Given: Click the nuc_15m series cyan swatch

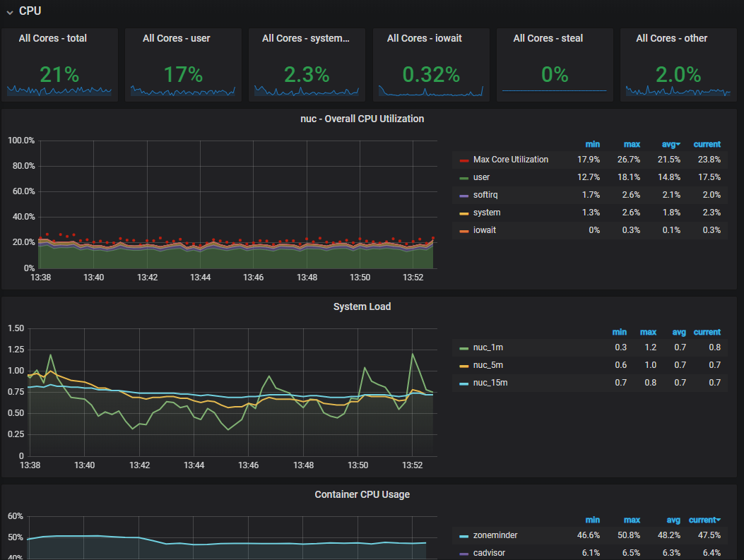Looking at the screenshot, I should coord(464,383).
